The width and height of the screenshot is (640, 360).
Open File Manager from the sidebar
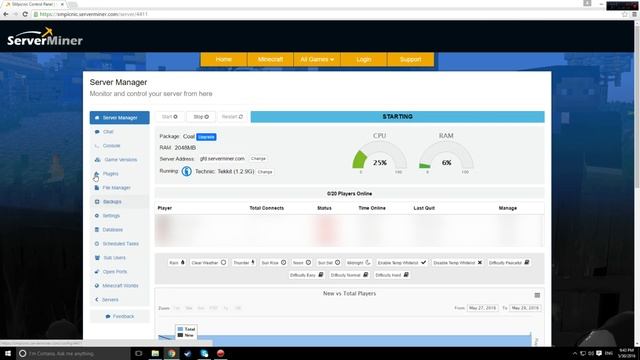tap(119, 188)
